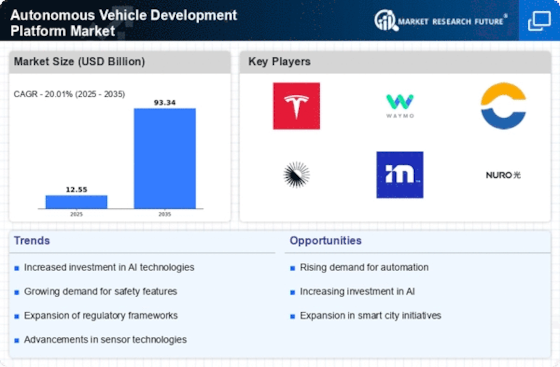This screenshot has width=560, height=367.
Task: Click the copy/expand icon at top right
Action: pyautogui.click(x=539, y=21)
